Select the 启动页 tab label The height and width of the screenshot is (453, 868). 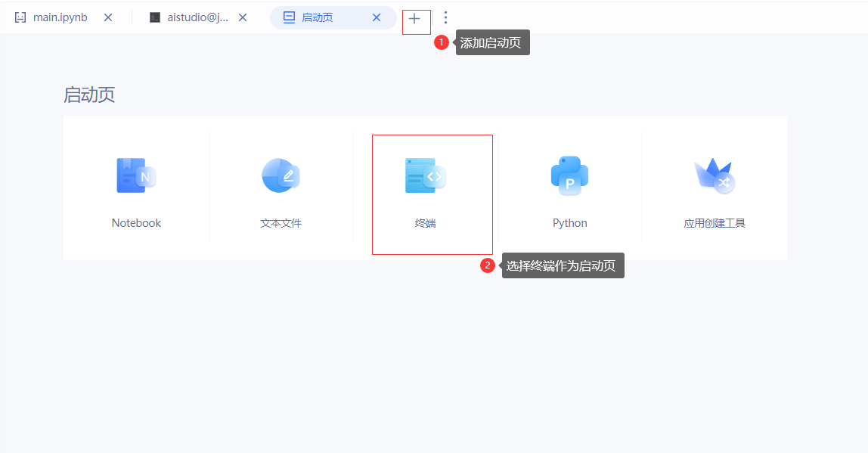point(317,17)
